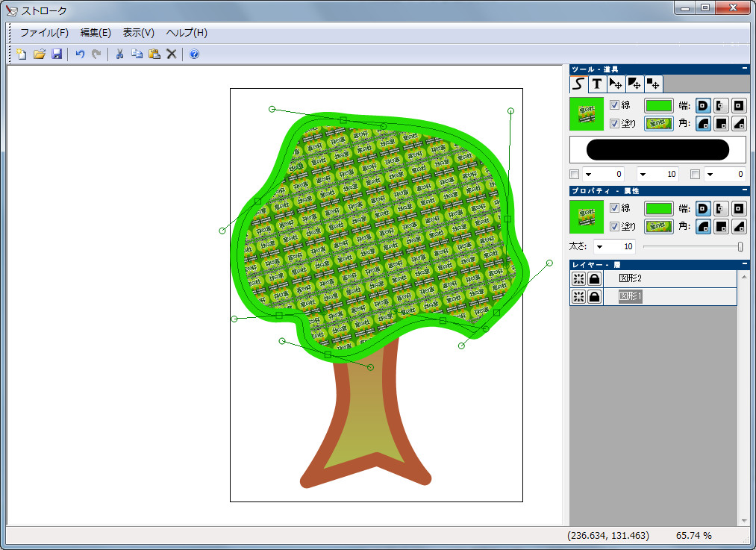Open a file using the folder icon

(40, 54)
